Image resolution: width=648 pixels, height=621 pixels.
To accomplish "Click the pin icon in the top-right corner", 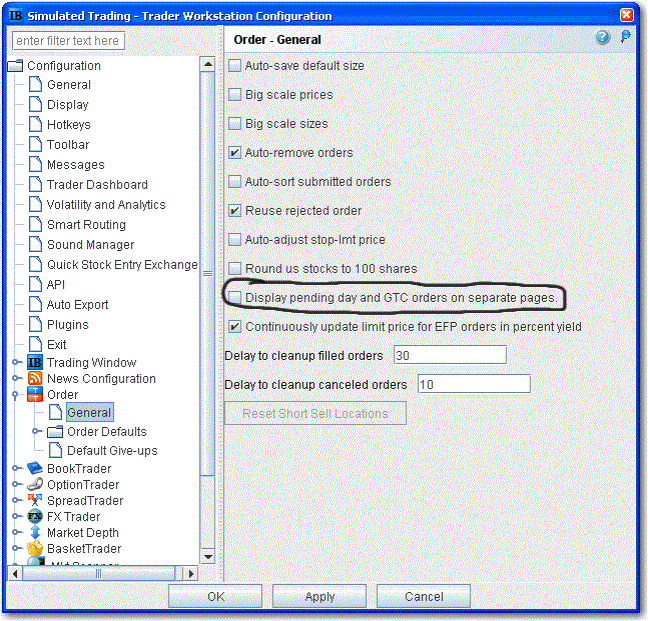I will tap(626, 38).
